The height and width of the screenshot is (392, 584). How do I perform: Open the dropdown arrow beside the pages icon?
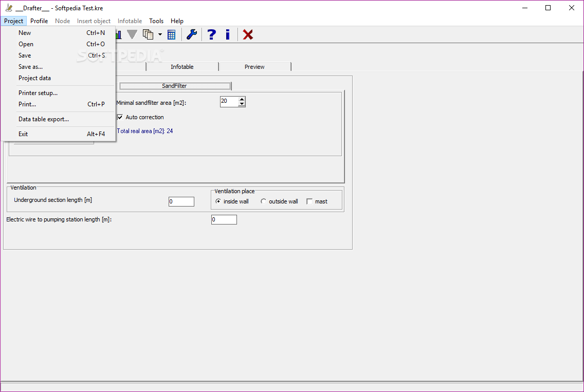click(x=160, y=34)
